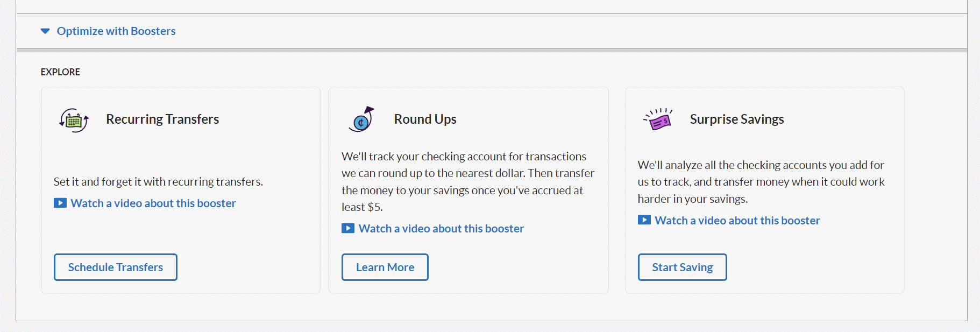The height and width of the screenshot is (332, 980).
Task: Open Round Ups booster video link
Action: 441,229
